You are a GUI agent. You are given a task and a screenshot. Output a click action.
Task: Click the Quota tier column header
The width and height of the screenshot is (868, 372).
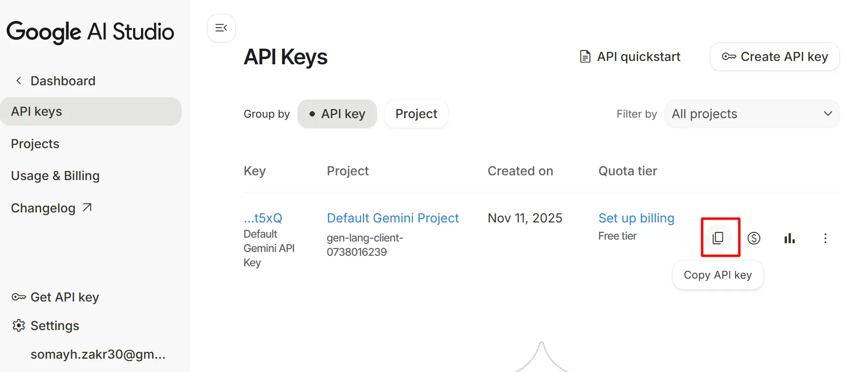coord(628,171)
